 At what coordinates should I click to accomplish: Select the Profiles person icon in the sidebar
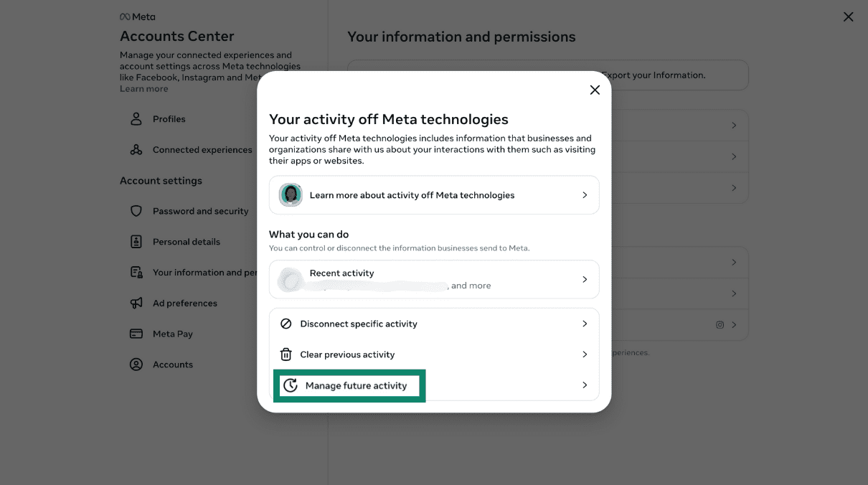[136, 119]
